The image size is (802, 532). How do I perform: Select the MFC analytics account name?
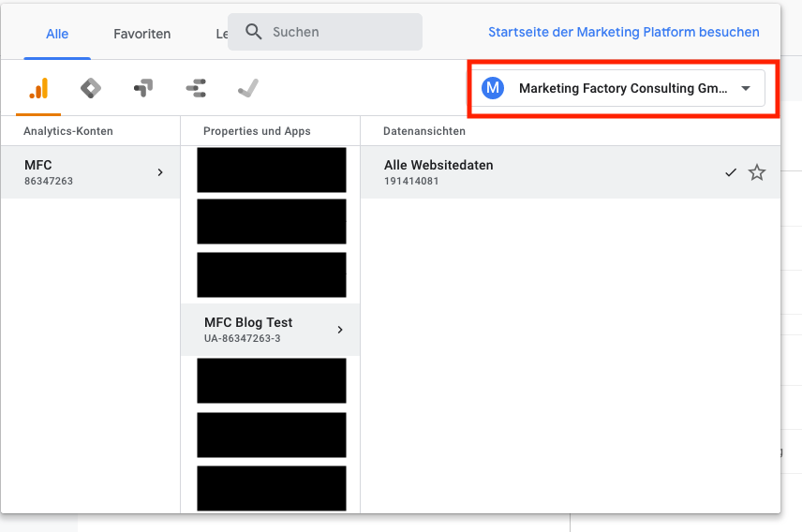(x=38, y=166)
